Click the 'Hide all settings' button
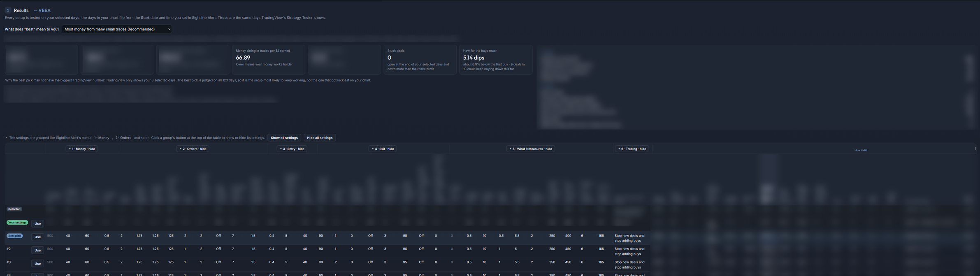 click(320, 138)
